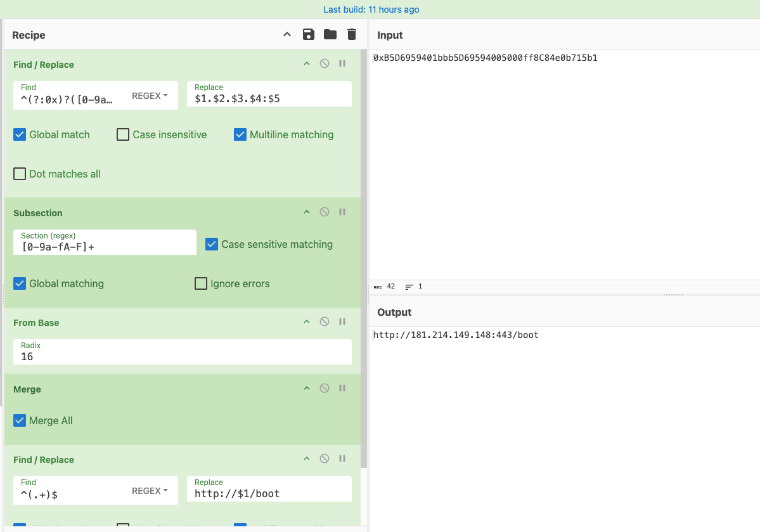Image resolution: width=760 pixels, height=532 pixels.
Task: Click the Last build: 11 hours ago link
Action: (371, 10)
